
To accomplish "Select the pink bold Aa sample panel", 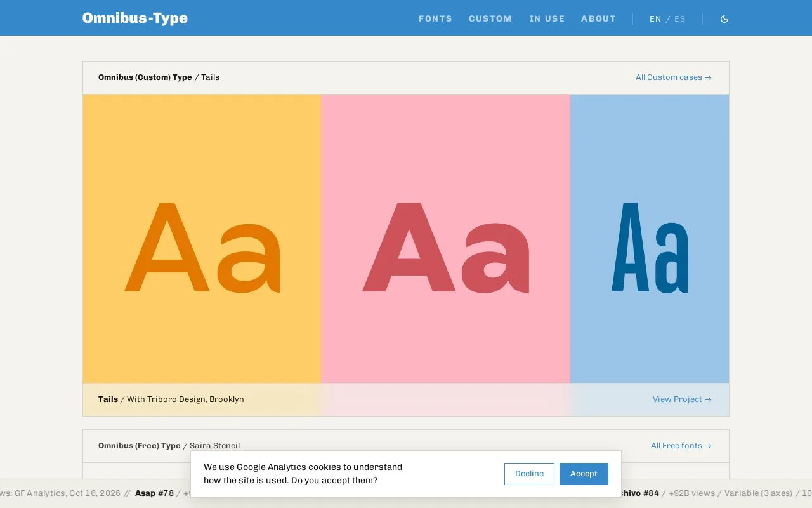I will click(x=445, y=239).
